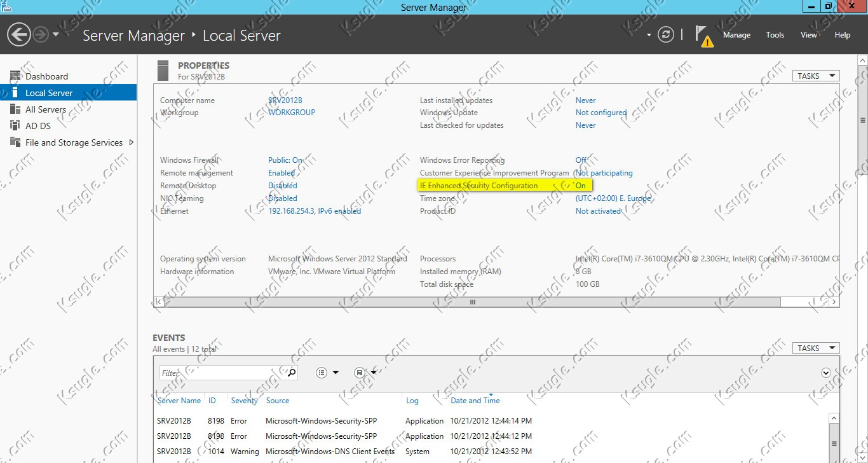Image resolution: width=868 pixels, height=463 pixels.
Task: Click the File and Storage Services icon
Action: click(x=15, y=142)
